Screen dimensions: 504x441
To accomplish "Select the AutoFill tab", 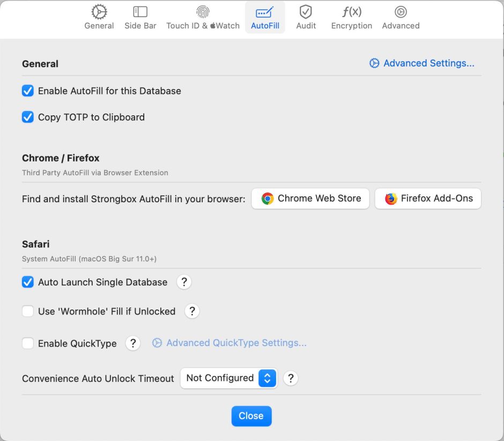I will (x=265, y=17).
